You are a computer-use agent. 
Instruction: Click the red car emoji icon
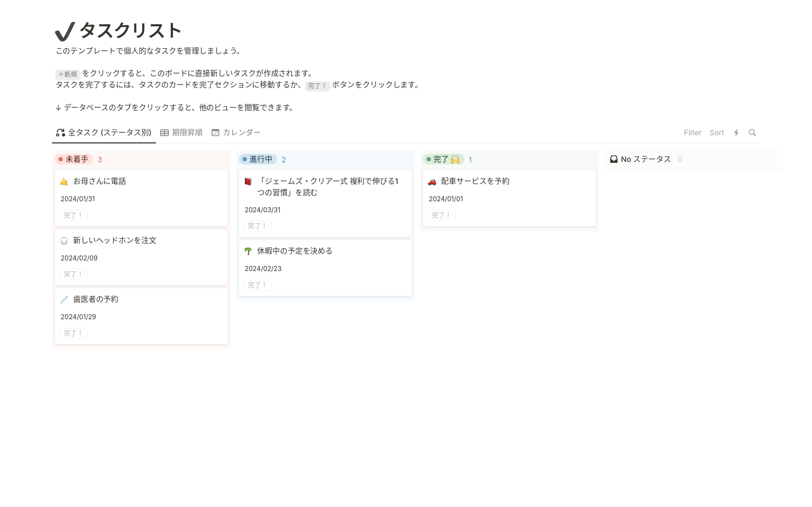coord(432,182)
